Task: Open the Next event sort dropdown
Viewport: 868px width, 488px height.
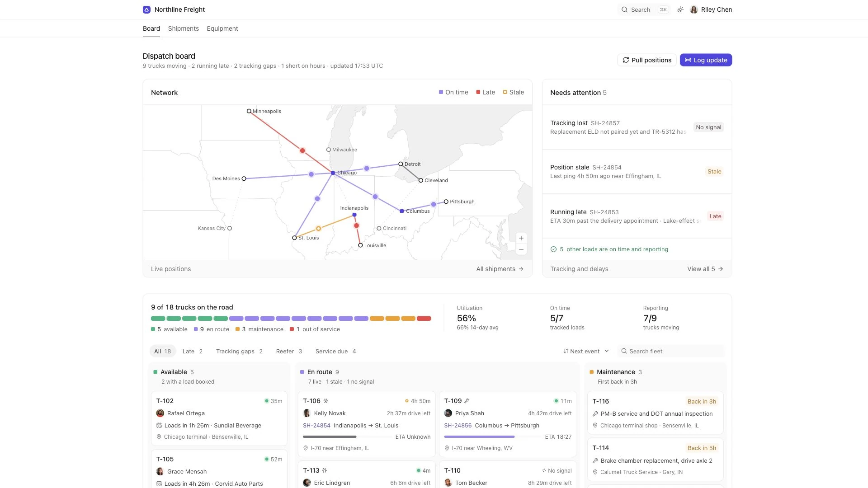Action: tap(586, 351)
